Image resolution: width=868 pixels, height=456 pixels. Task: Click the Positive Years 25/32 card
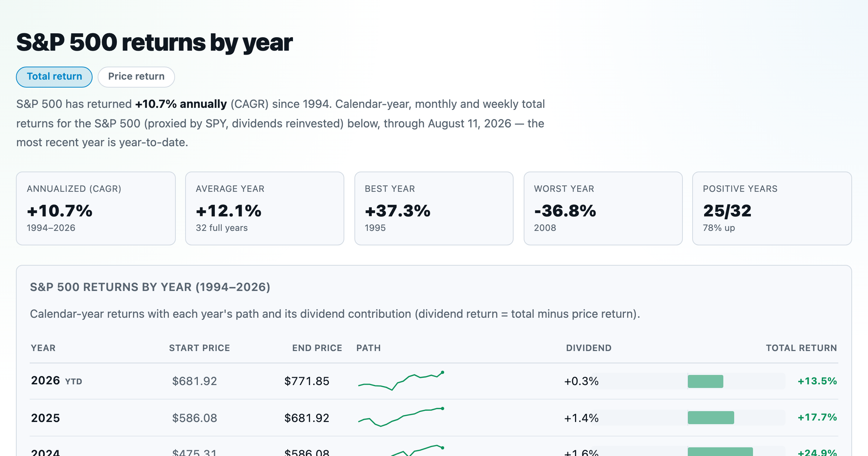(x=772, y=208)
